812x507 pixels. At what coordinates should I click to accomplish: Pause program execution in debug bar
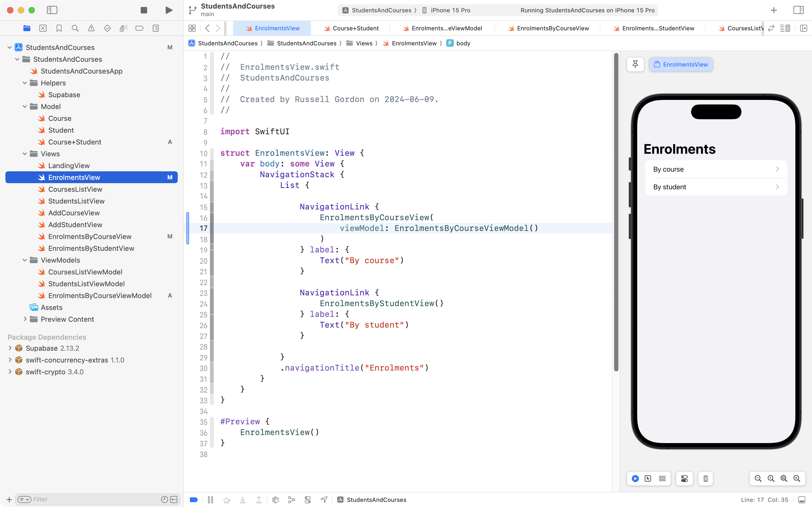tap(211, 500)
